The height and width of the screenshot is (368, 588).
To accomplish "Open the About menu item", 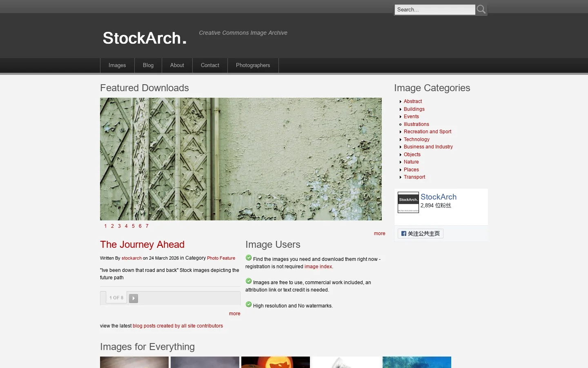I will [x=177, y=65].
